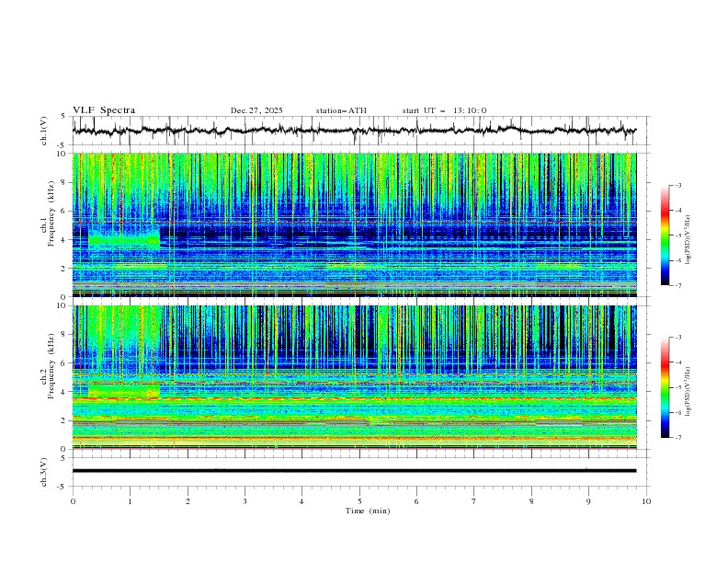Click the ch.1 voltage waveform trace

click(354, 131)
